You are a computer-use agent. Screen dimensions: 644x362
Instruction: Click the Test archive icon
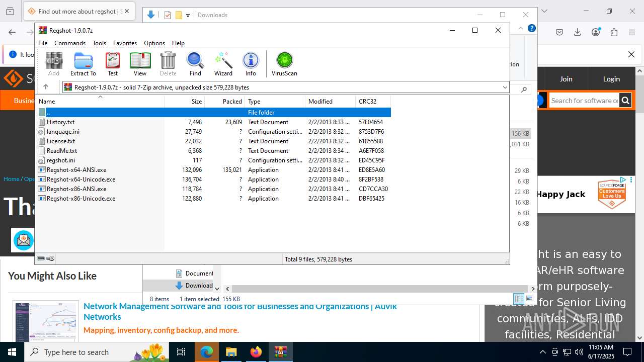(x=113, y=64)
